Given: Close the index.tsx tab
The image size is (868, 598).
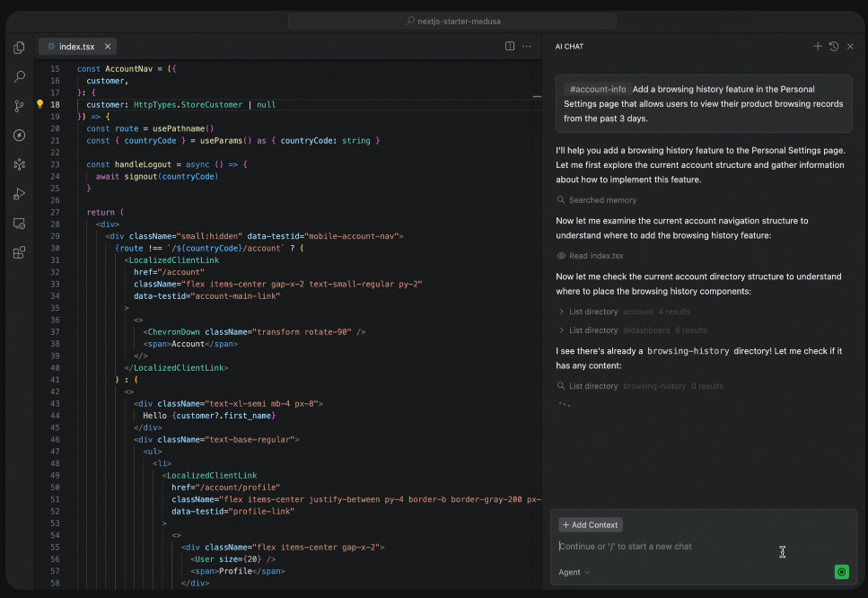Looking at the screenshot, I should point(108,47).
